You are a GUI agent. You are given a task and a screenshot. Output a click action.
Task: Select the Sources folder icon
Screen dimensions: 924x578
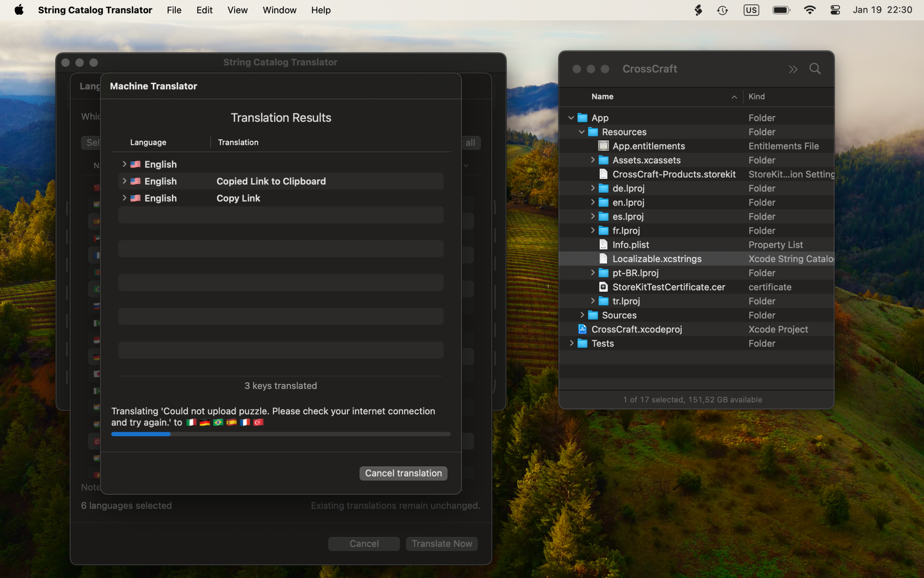593,315
